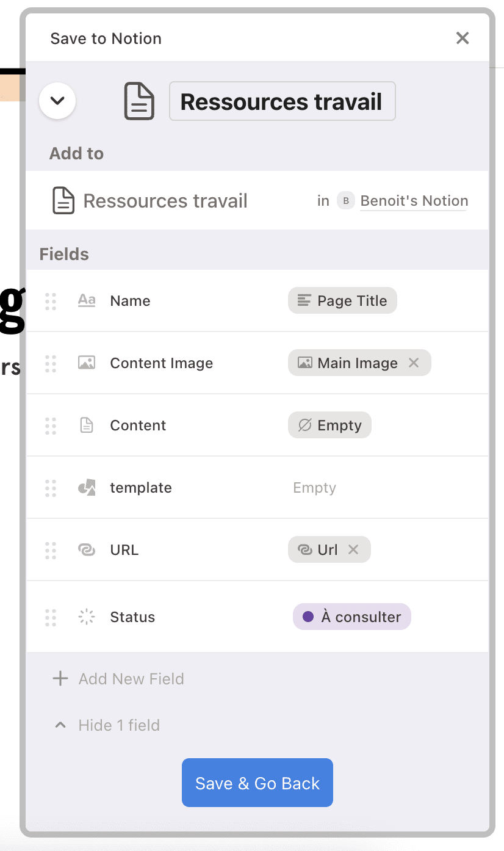Click the template field shapes icon
504x851 pixels.
[x=87, y=487]
